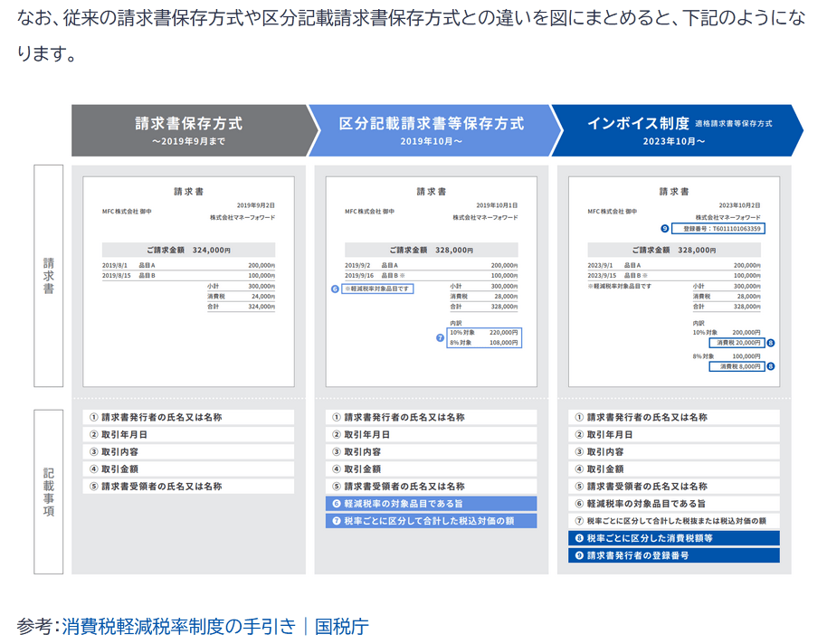Click 請求書受領者の氏名又は名称 in the left column
This screenshot has height=644, width=827.
point(188,487)
